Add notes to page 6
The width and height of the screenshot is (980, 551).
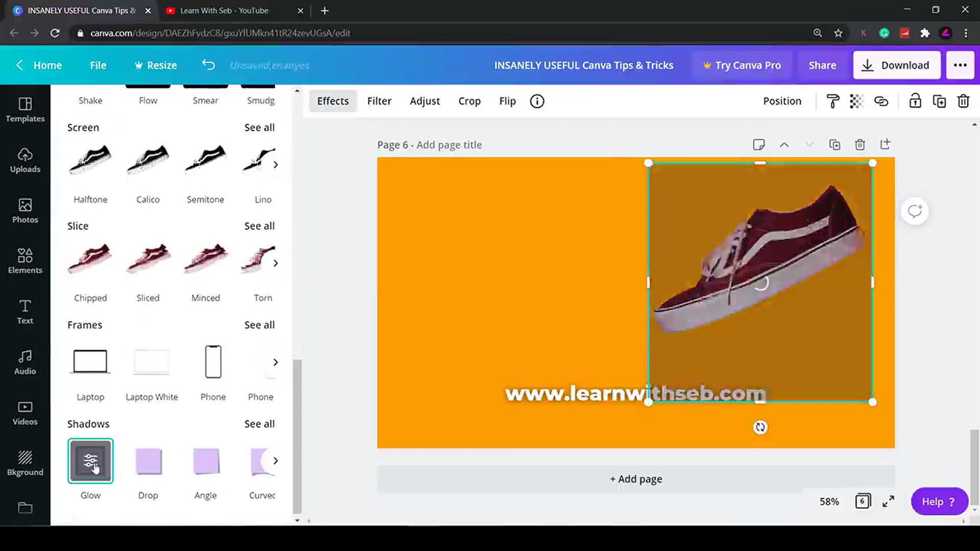click(x=759, y=144)
